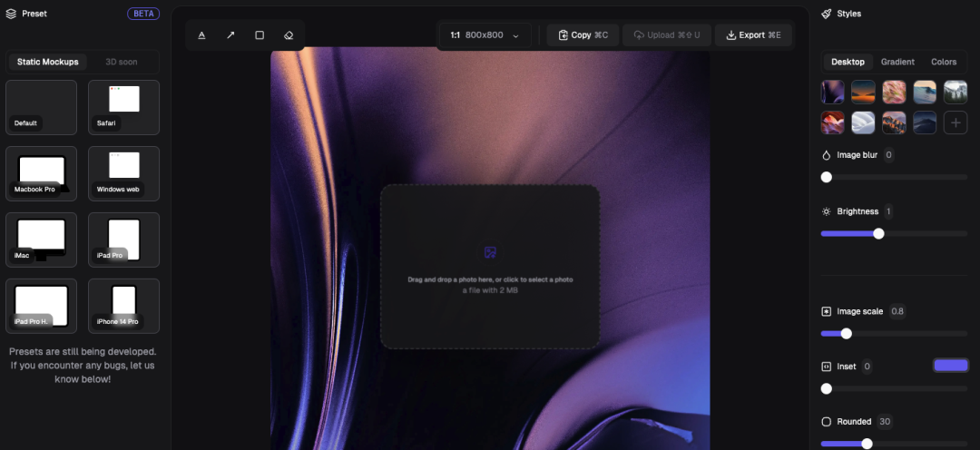Screen dimensions: 980x450
Task: Select the arrow drawing tool
Action: 230,35
